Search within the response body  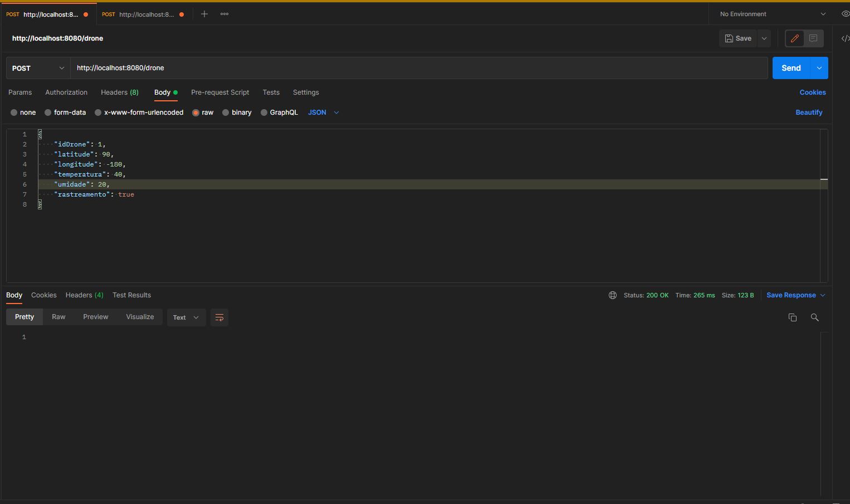pos(815,317)
